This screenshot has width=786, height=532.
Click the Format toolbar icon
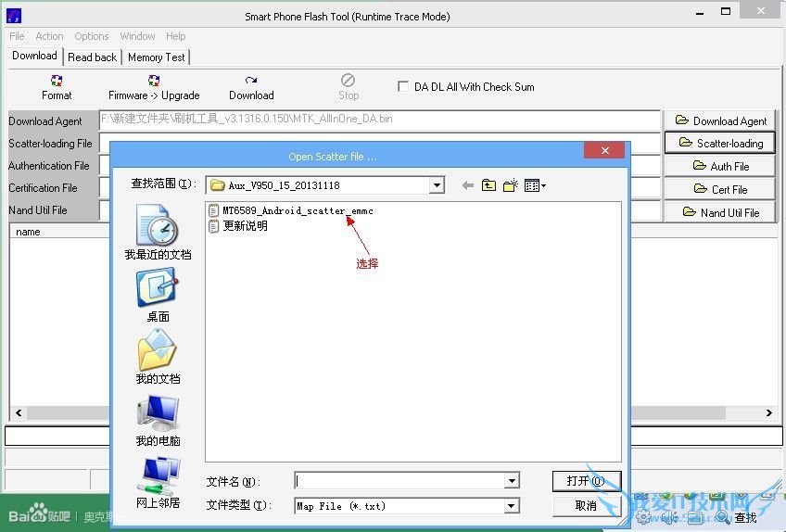tap(57, 81)
